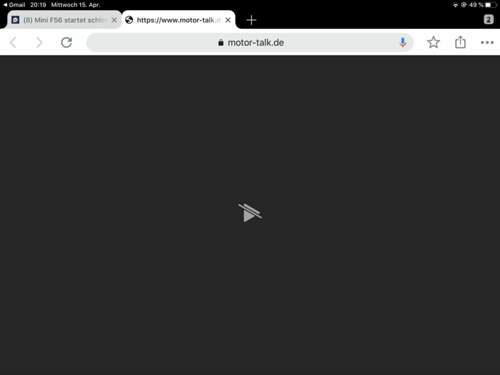Bookmark this page with the star icon

(433, 42)
